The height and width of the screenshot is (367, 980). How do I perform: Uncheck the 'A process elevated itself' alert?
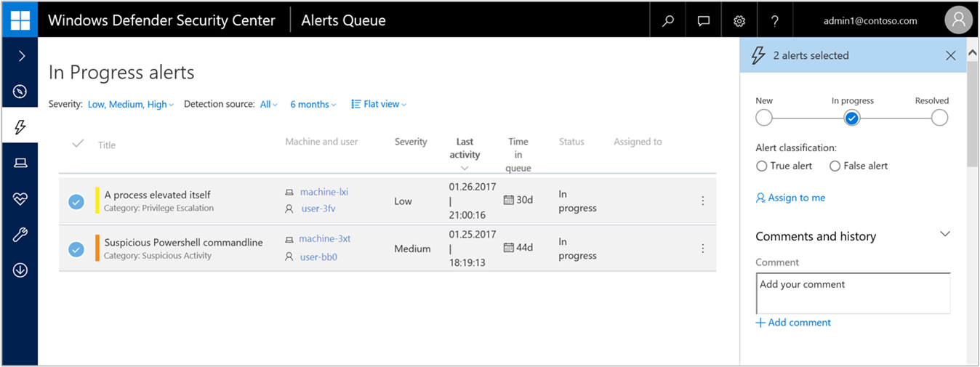click(76, 201)
